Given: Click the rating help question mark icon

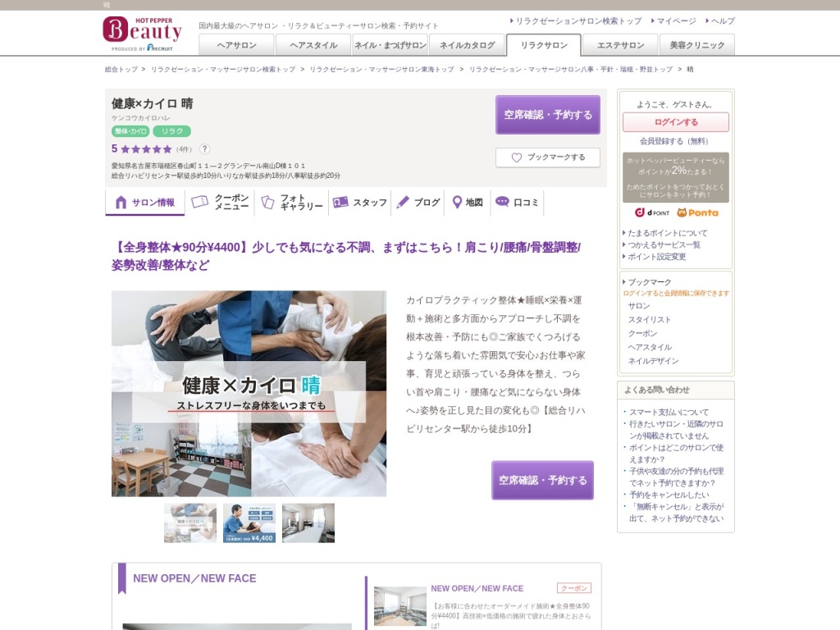Looking at the screenshot, I should pos(204,149).
